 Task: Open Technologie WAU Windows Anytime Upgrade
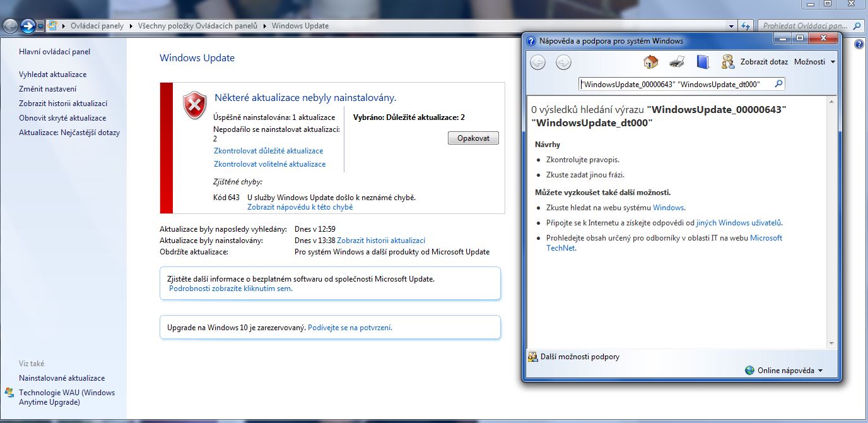[x=67, y=397]
